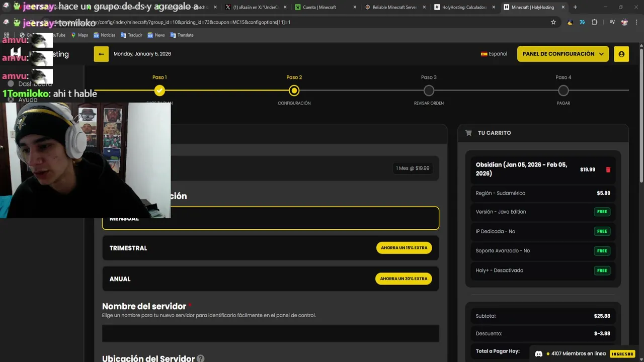The image size is (644, 362).
Task: Click the 4107 Miembros en línea text
Action: pos(578,353)
